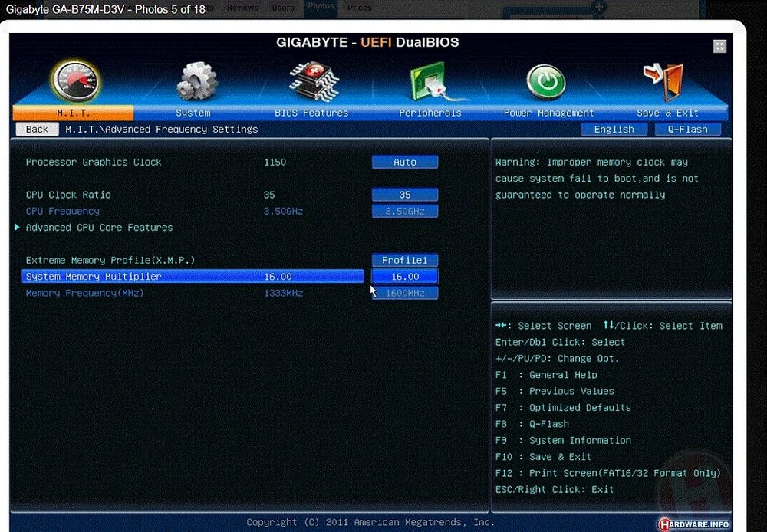
Task: Expand Advanced CPU Core Features
Action: 99,228
